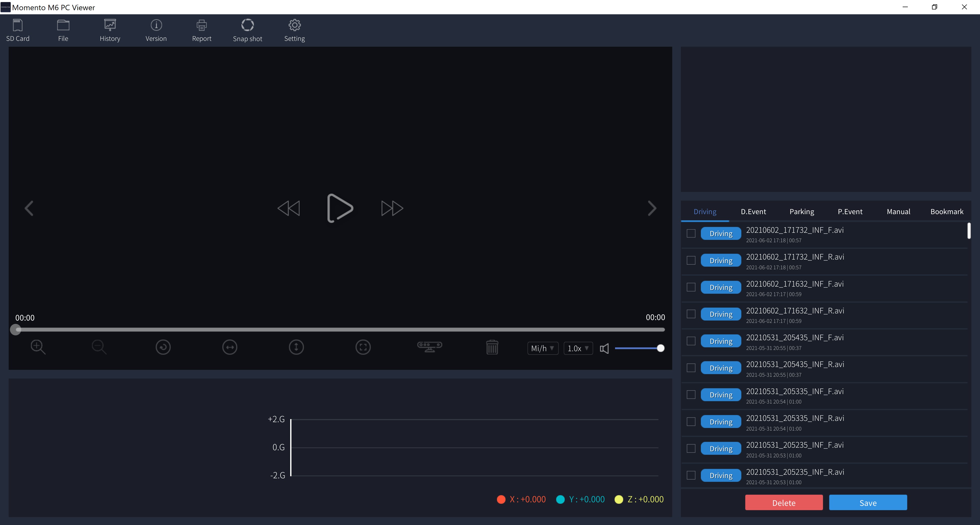This screenshot has width=980, height=525.
Task: Delete checked files with the Delete button
Action: pos(783,503)
